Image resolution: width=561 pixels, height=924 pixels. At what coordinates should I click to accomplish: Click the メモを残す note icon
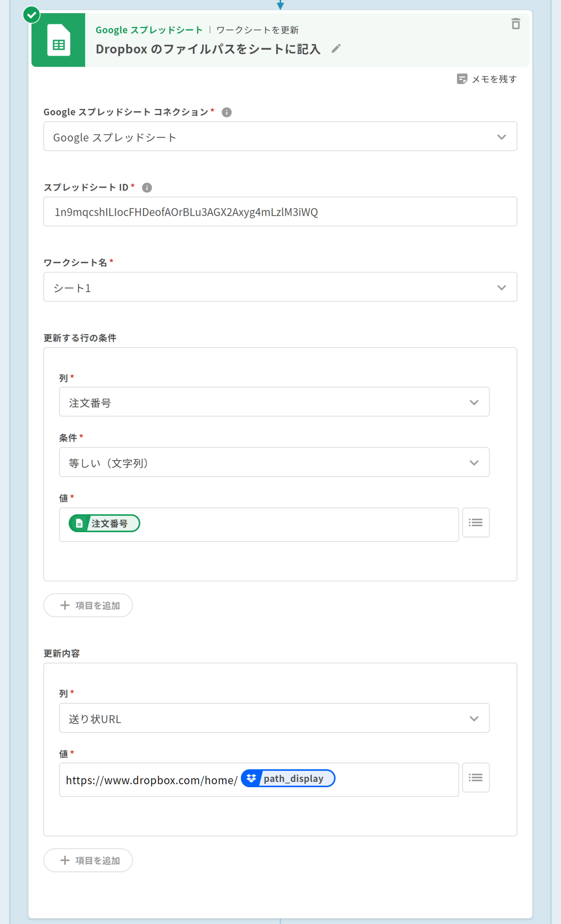pyautogui.click(x=462, y=79)
